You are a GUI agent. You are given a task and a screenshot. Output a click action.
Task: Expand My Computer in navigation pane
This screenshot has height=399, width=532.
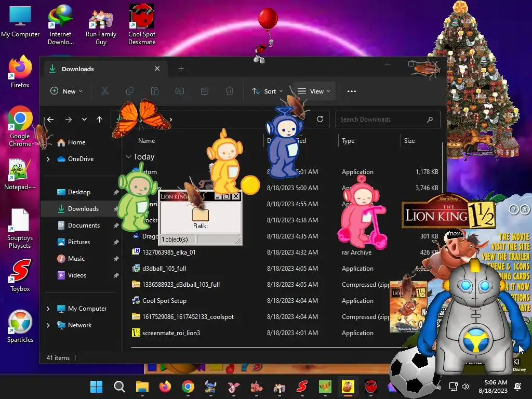(x=48, y=309)
